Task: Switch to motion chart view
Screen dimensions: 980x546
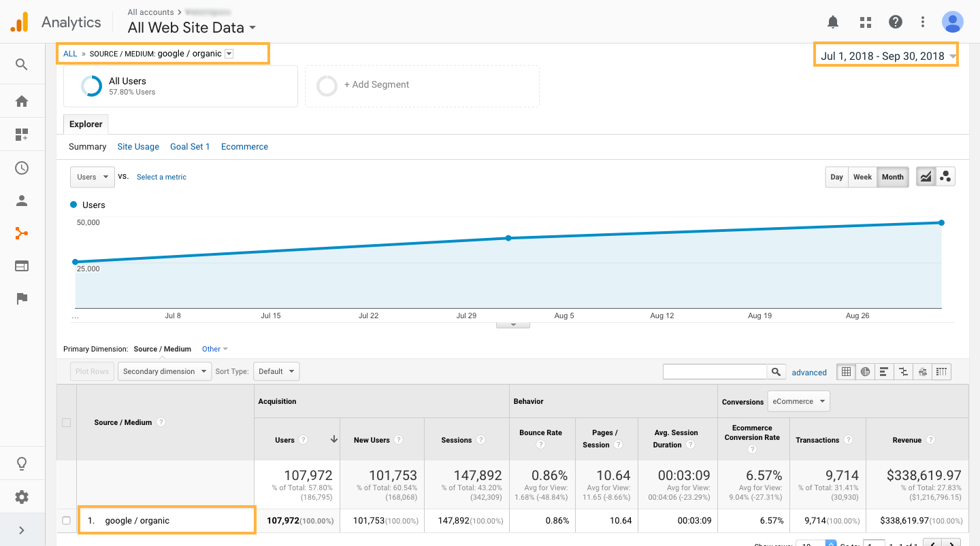Action: click(945, 177)
